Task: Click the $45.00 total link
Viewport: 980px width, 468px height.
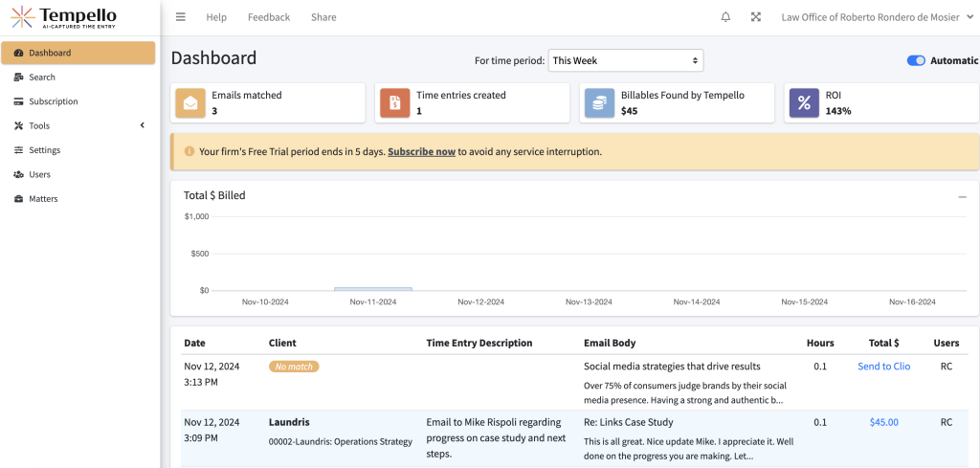Action: [x=883, y=422]
